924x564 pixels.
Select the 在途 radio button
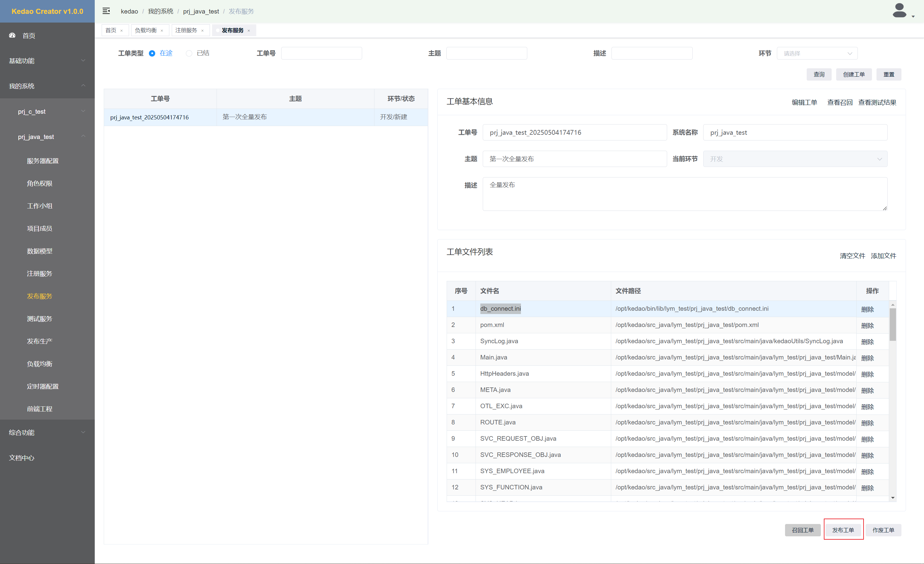(152, 53)
